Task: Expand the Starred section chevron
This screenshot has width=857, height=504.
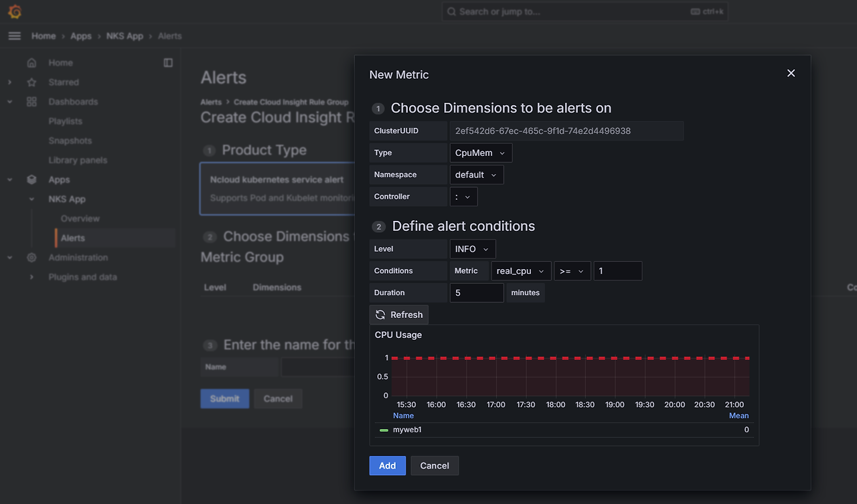Action: [x=9, y=82]
